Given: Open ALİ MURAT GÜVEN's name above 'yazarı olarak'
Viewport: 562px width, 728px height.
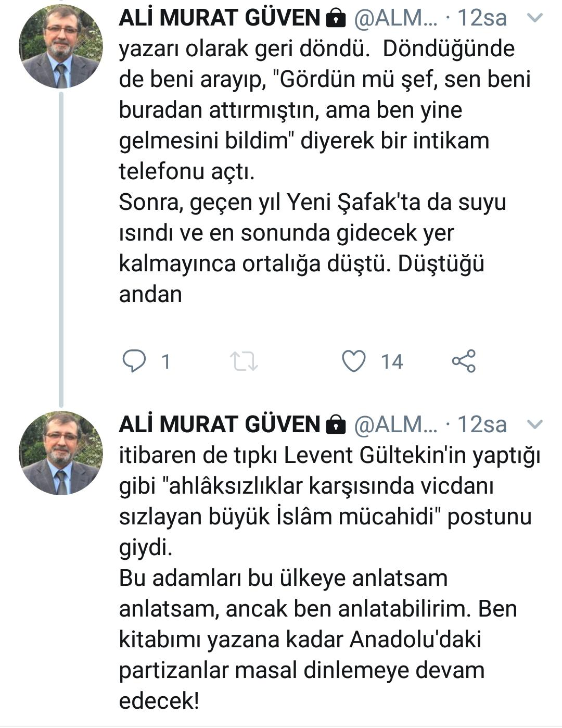Looking at the screenshot, I should pyautogui.click(x=219, y=18).
